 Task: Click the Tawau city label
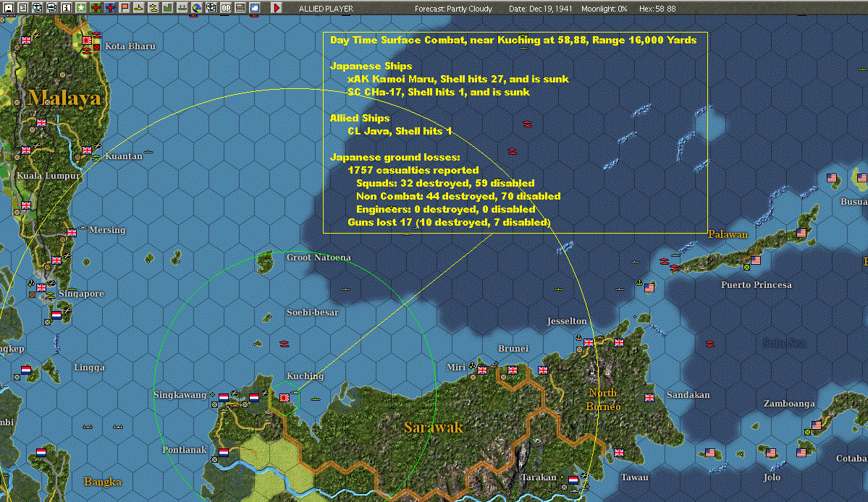tap(634, 477)
